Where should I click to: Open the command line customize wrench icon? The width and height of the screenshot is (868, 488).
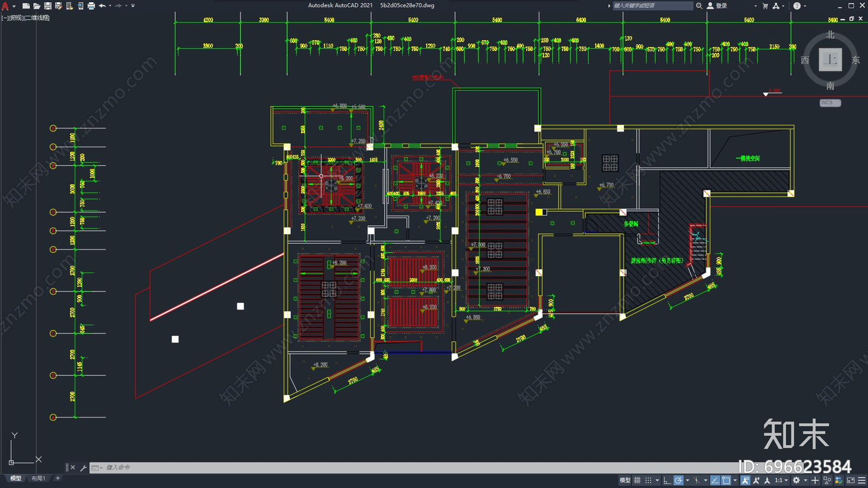point(83,467)
